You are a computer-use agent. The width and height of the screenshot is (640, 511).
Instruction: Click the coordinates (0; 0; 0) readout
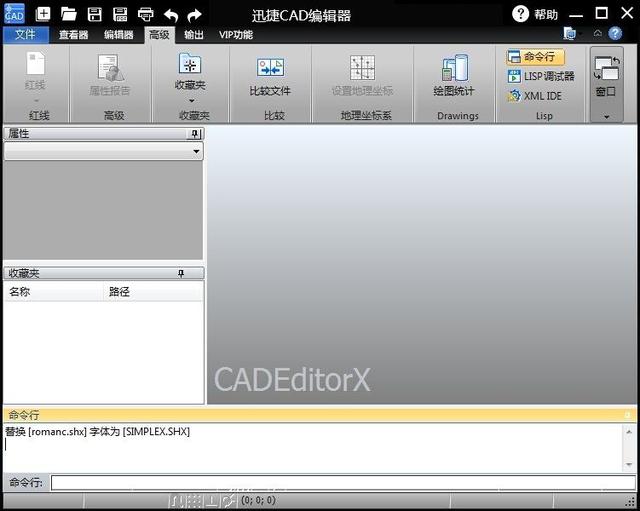(x=258, y=500)
